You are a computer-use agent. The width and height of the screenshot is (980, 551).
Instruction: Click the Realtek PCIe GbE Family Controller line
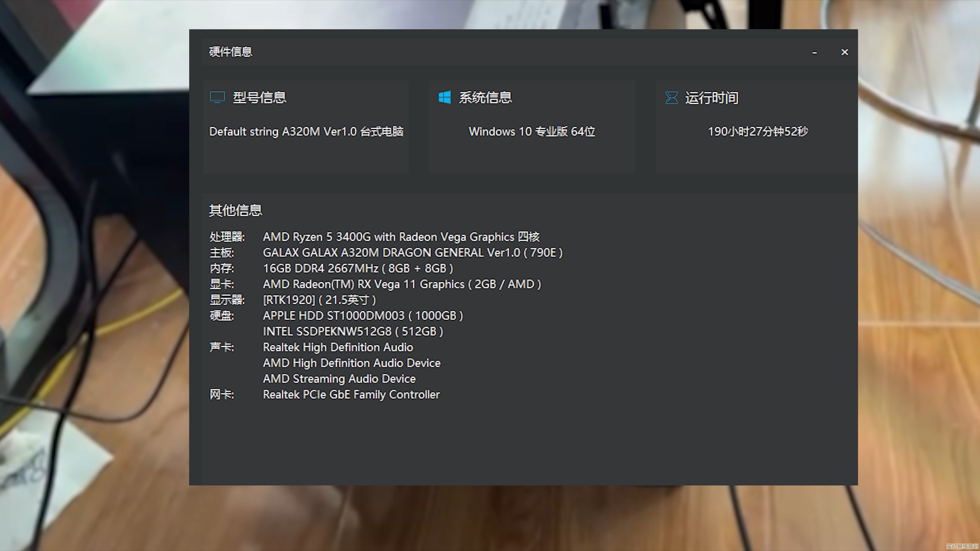(351, 395)
